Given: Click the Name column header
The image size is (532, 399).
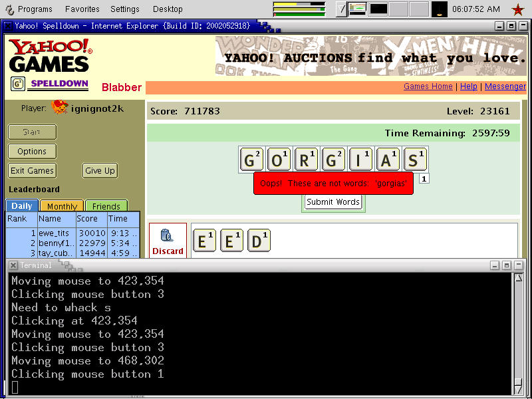Looking at the screenshot, I should coord(57,219).
